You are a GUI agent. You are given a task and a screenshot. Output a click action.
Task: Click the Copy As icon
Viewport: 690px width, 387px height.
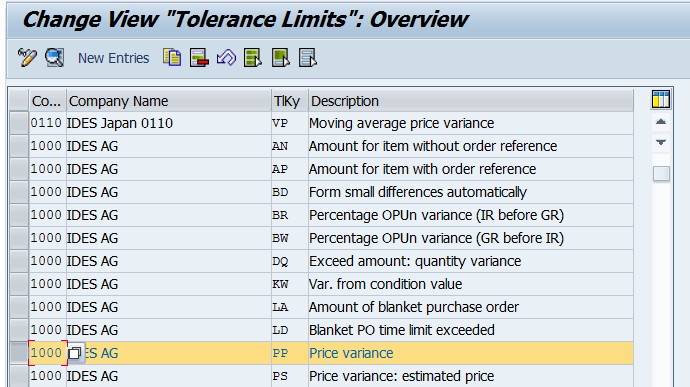[x=172, y=58]
